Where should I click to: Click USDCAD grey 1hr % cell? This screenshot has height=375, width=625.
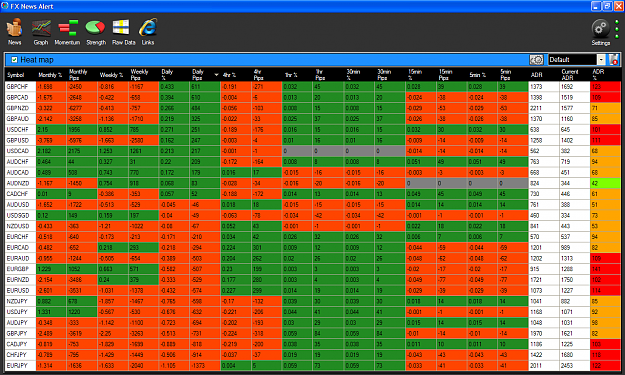[x=298, y=151]
